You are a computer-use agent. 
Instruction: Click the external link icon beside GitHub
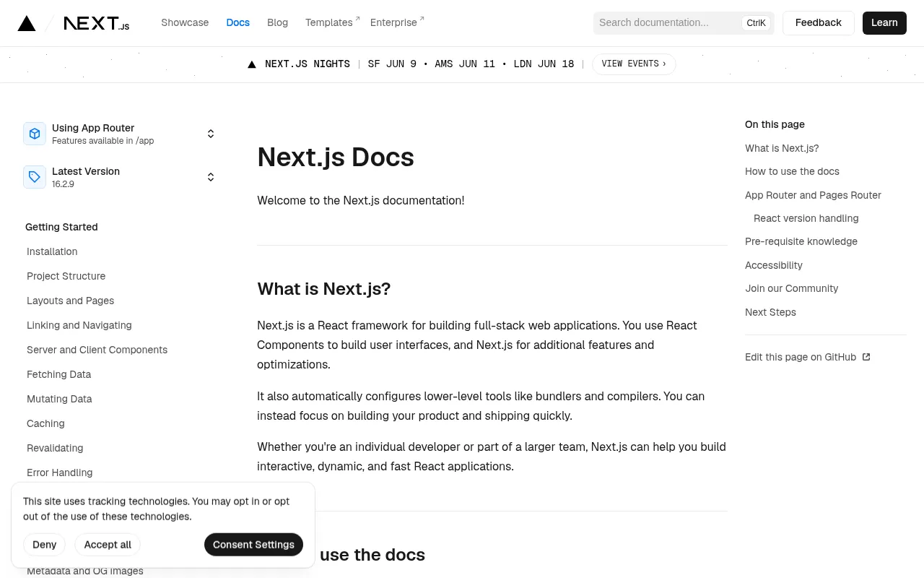pos(867,357)
